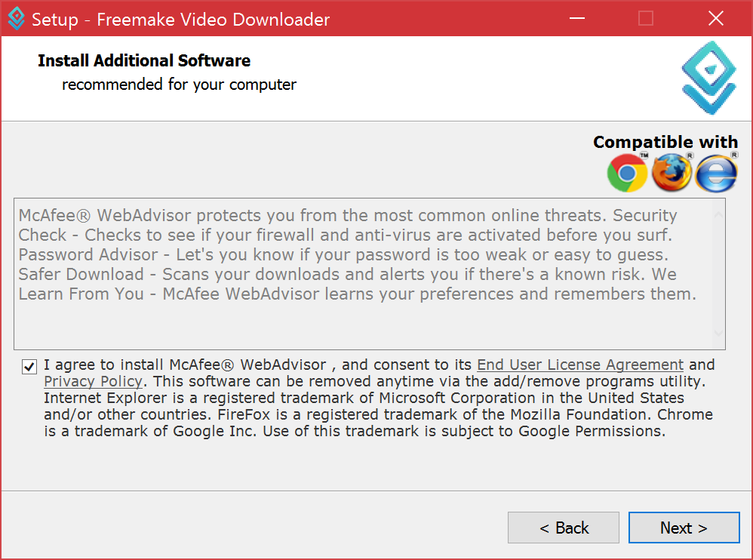Image resolution: width=753 pixels, height=560 pixels.
Task: Click the Freemake icon in the title bar
Action: click(x=17, y=18)
